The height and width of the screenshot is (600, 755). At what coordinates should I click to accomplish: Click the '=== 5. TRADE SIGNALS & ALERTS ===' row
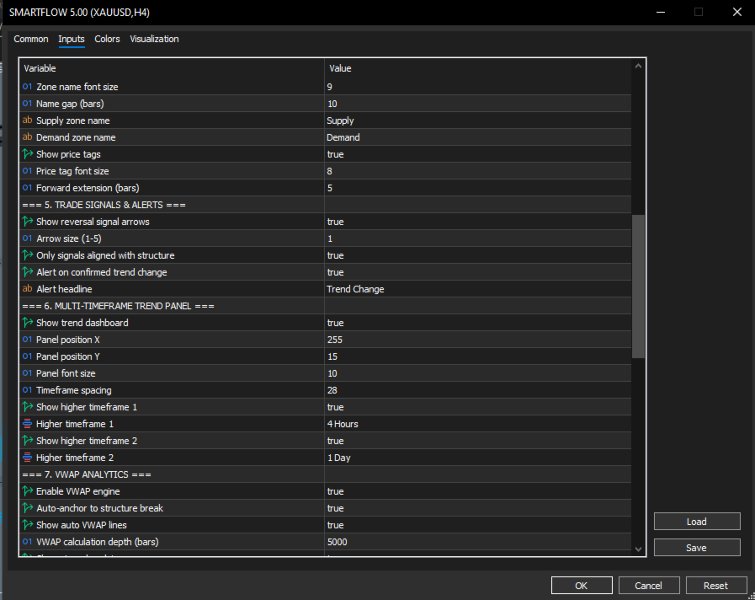325,205
